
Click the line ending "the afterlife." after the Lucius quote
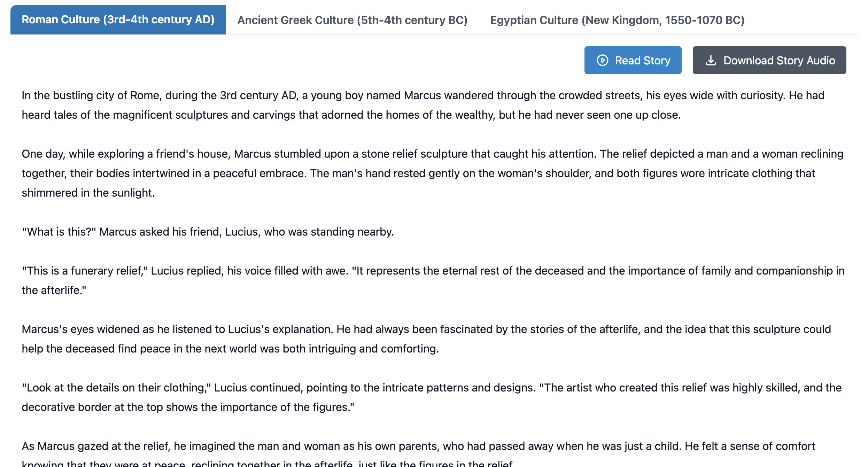(x=54, y=290)
